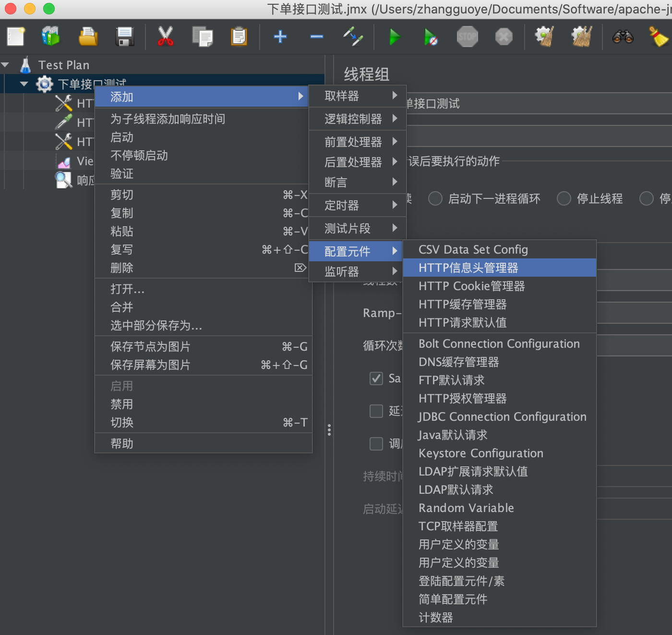Click the View Results graph icon in tree

tap(63, 162)
